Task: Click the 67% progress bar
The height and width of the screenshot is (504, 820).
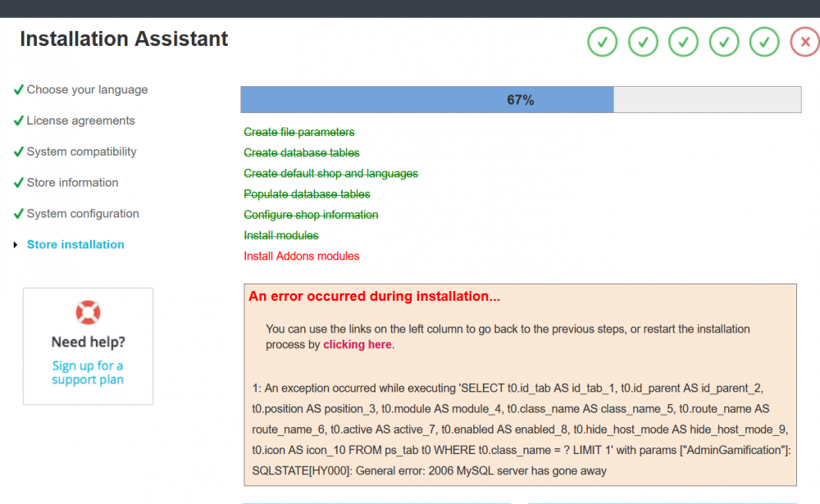Action: [x=520, y=99]
